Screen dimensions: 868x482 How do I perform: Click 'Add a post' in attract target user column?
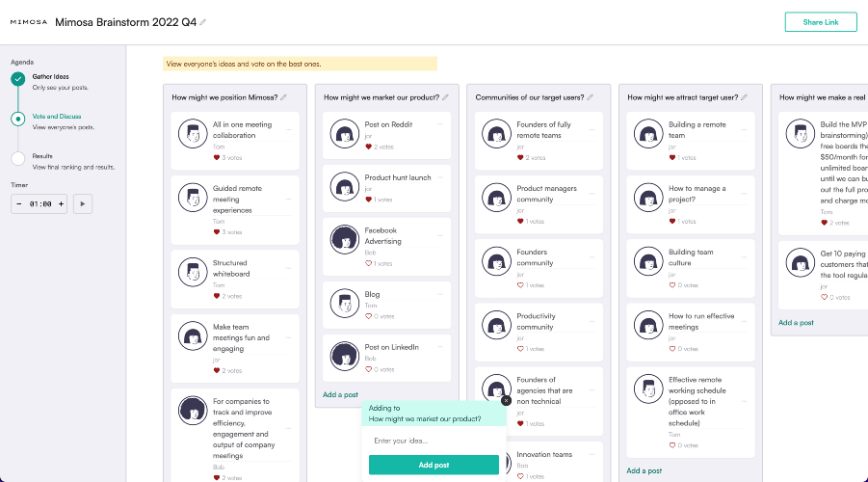pyautogui.click(x=644, y=471)
